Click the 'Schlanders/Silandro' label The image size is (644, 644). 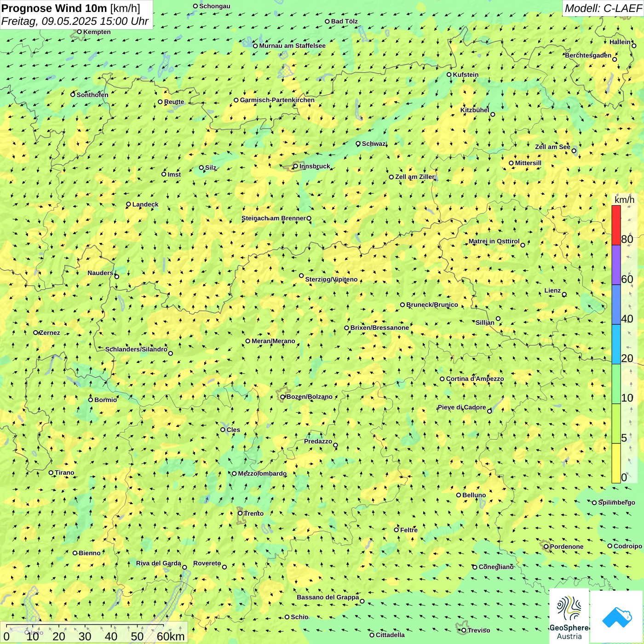point(136,349)
